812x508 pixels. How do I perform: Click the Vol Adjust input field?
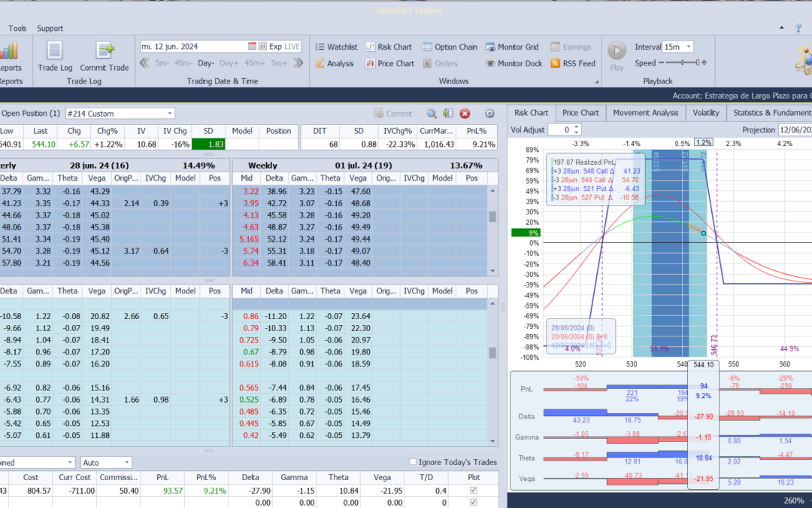coord(562,129)
